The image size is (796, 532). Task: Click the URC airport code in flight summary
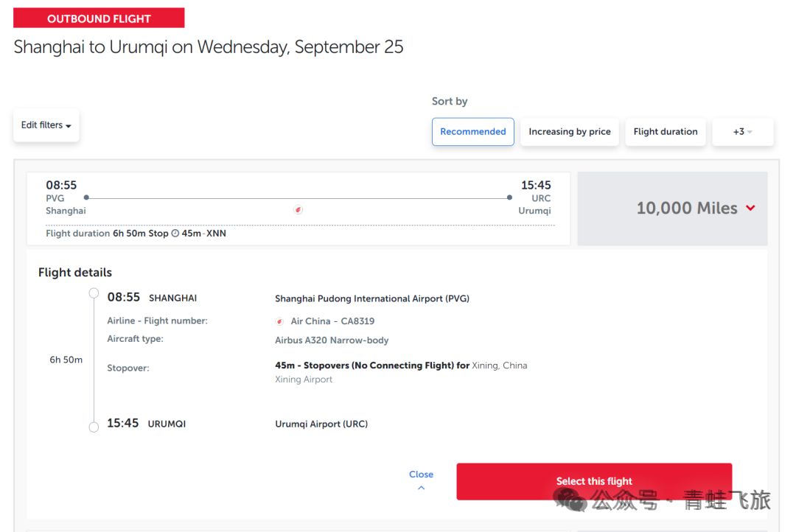click(541, 198)
